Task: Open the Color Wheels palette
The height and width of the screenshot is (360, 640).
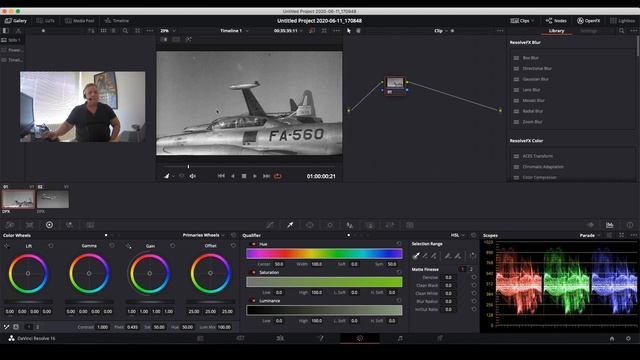Action: pyautogui.click(x=49, y=225)
